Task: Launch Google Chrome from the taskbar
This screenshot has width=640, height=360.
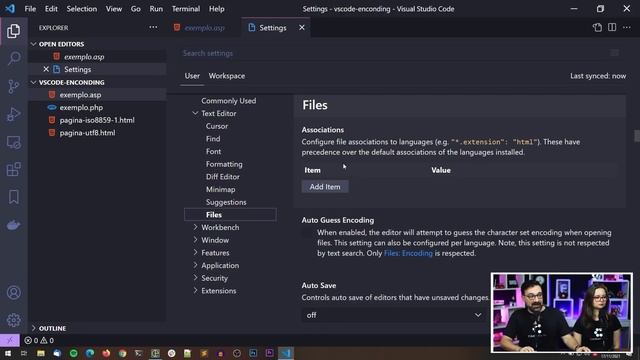Action: [x=122, y=353]
